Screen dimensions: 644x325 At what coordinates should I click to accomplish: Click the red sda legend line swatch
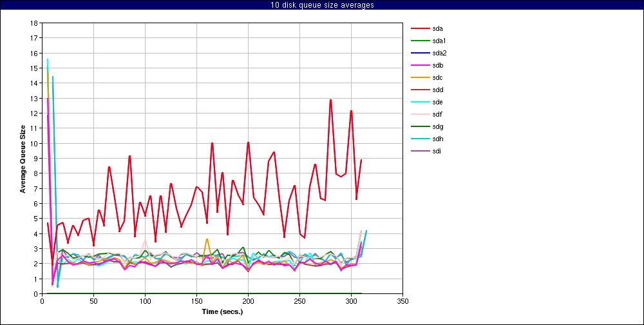point(419,28)
